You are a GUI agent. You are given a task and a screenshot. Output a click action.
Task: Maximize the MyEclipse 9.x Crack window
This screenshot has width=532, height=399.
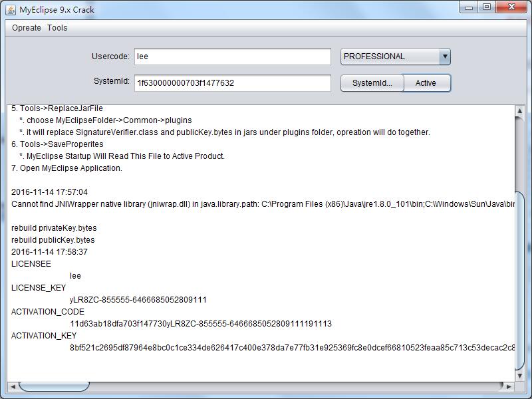pyautogui.click(x=487, y=7)
